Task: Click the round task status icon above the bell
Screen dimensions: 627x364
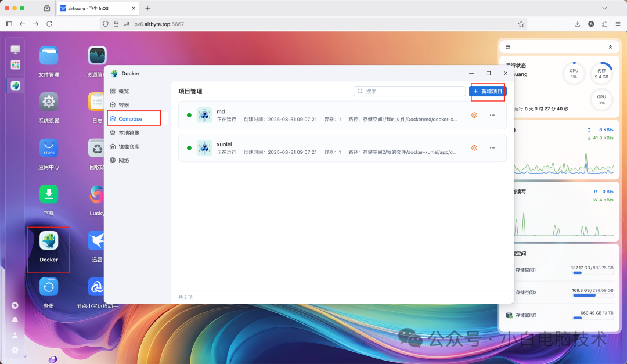Action: [x=15, y=305]
